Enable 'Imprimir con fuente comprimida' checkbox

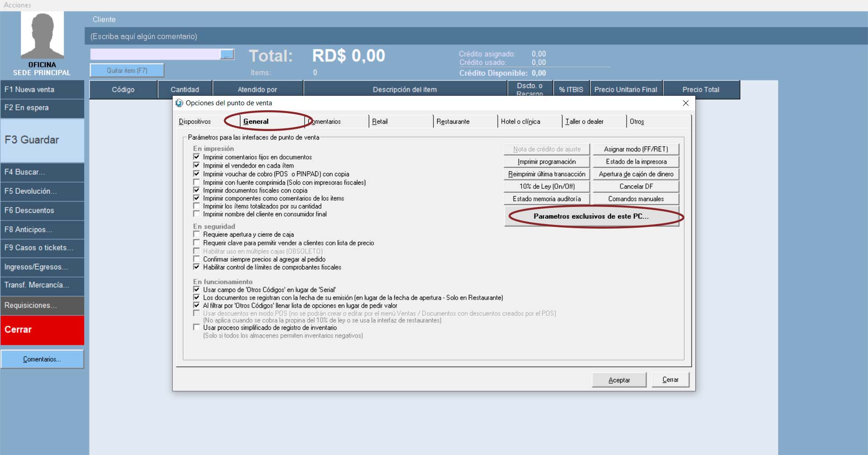[x=197, y=183]
